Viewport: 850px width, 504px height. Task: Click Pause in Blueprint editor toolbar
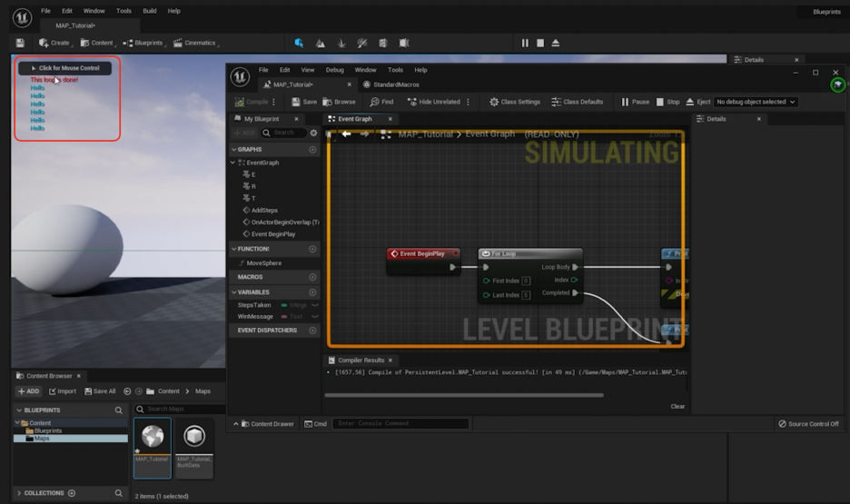(x=636, y=102)
